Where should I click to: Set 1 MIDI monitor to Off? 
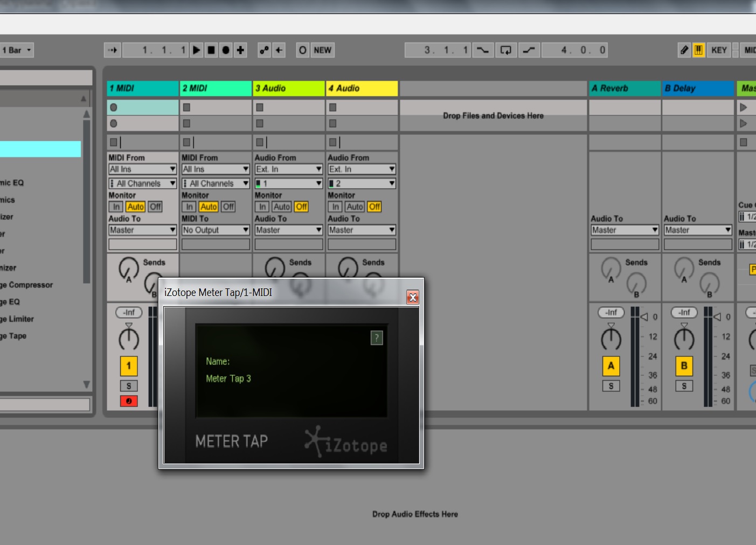point(155,207)
